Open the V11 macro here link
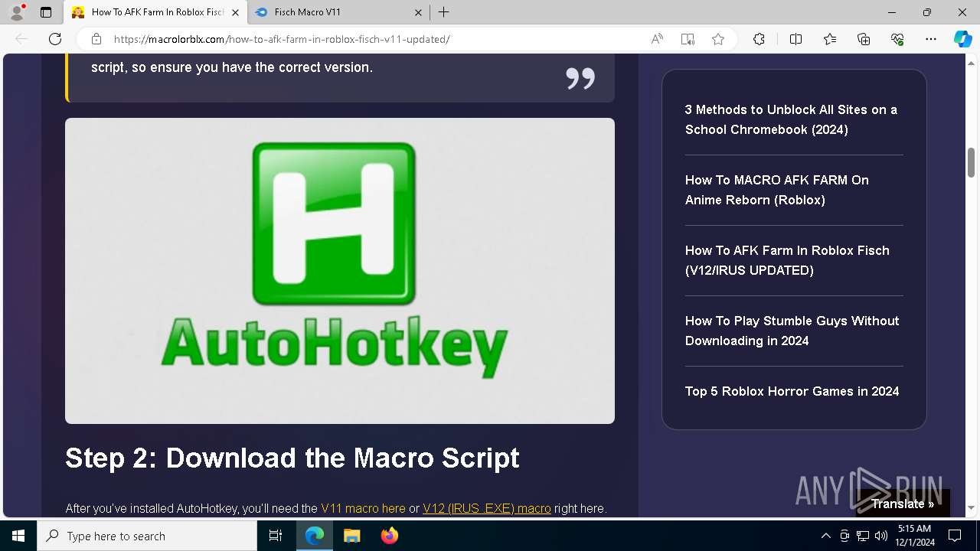980x551 pixels. [363, 508]
